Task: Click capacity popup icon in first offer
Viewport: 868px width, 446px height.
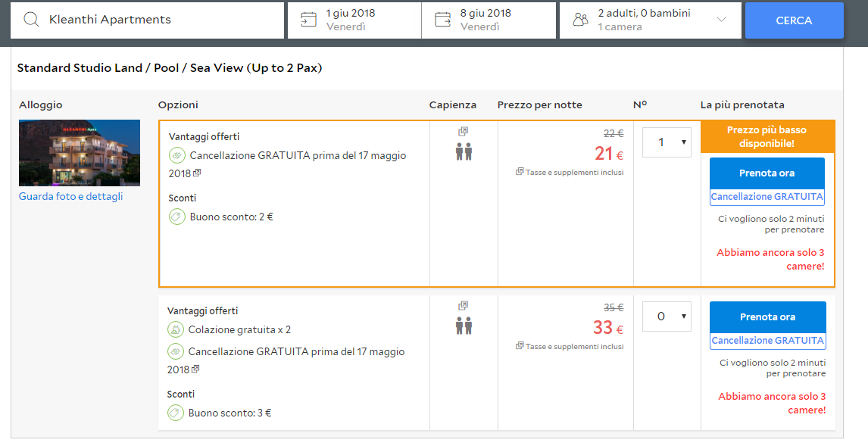Action: click(464, 132)
